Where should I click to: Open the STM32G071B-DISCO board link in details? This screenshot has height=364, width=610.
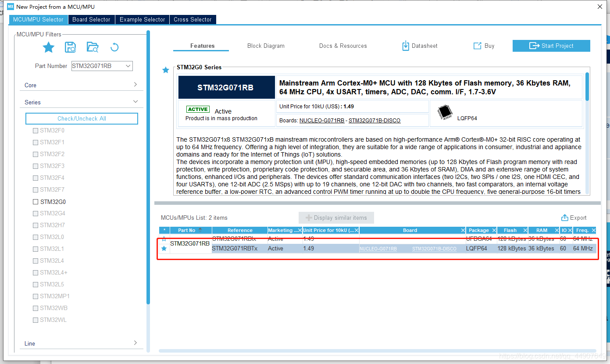(x=375, y=120)
